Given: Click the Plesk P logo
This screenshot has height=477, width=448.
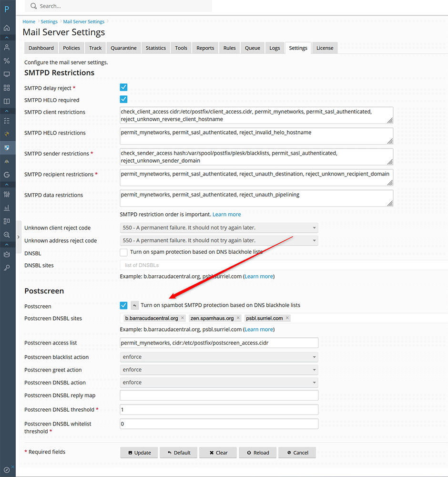Looking at the screenshot, I should tap(7, 9).
